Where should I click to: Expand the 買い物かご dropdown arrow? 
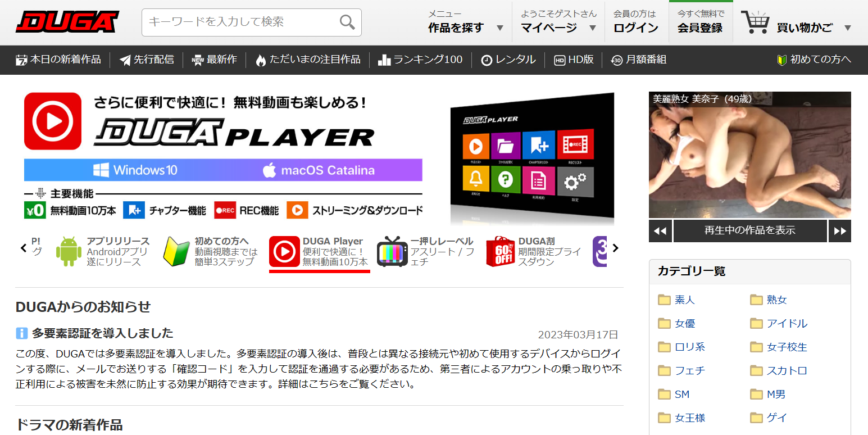847,28
